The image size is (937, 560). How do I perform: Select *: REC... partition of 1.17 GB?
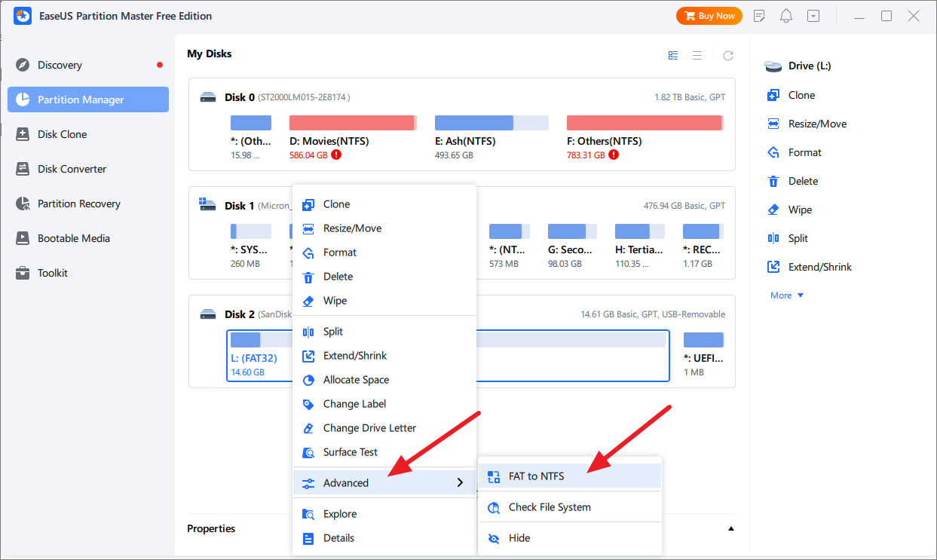(703, 246)
